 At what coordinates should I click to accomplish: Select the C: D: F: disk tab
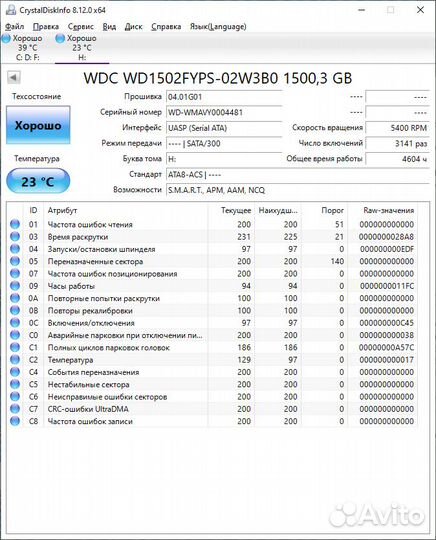28,48
